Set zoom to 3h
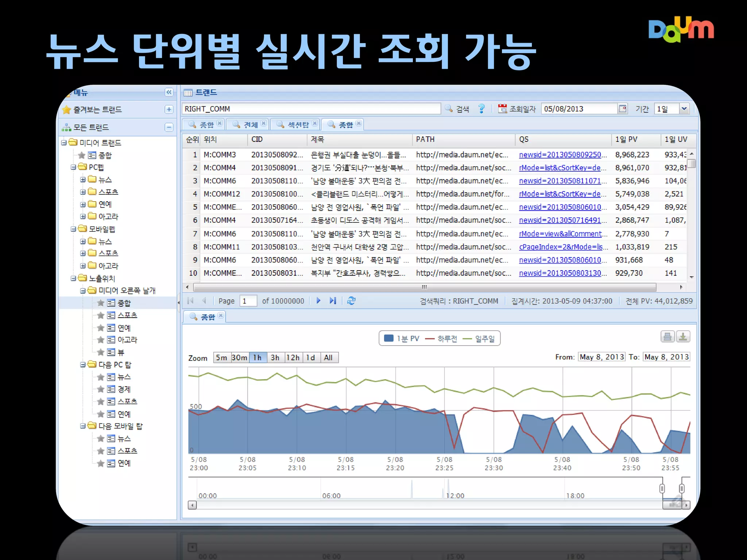747x560 pixels. (x=275, y=358)
